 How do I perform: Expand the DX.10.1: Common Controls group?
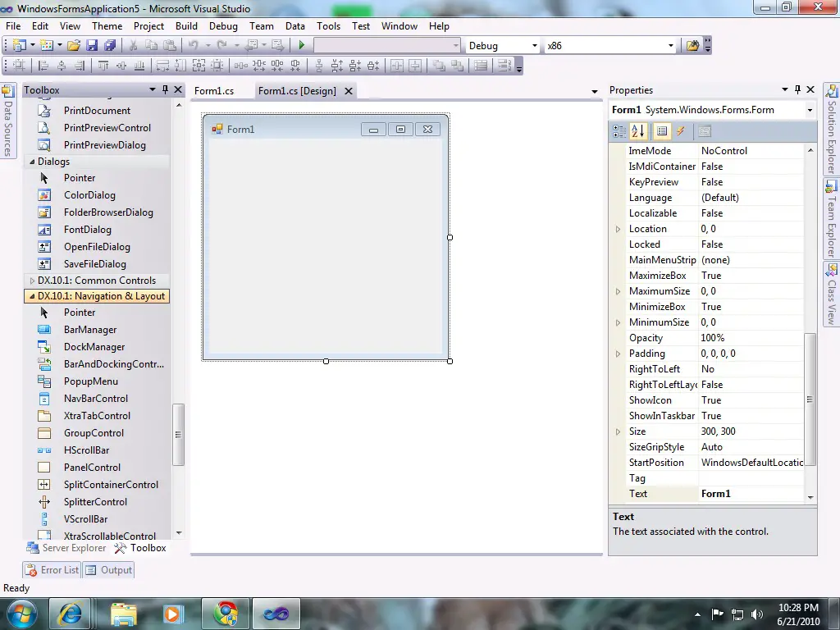[33, 281]
